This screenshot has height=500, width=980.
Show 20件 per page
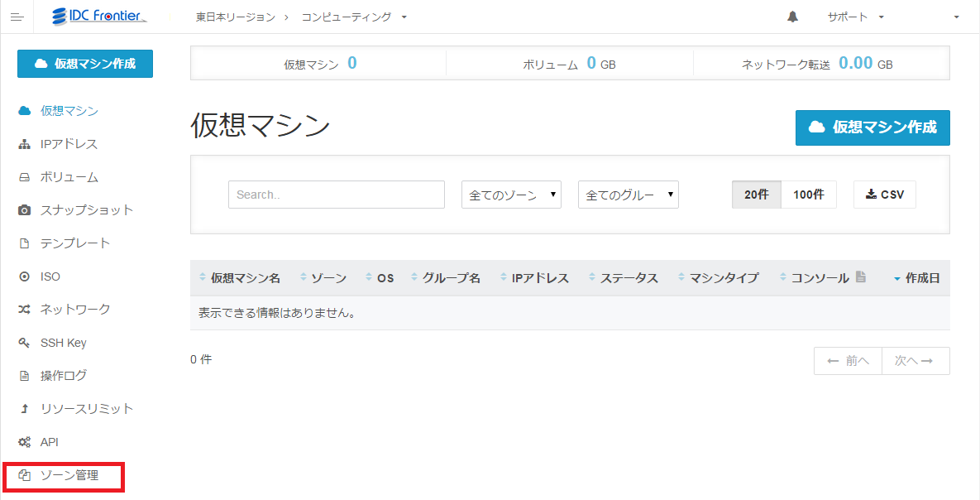(x=756, y=195)
